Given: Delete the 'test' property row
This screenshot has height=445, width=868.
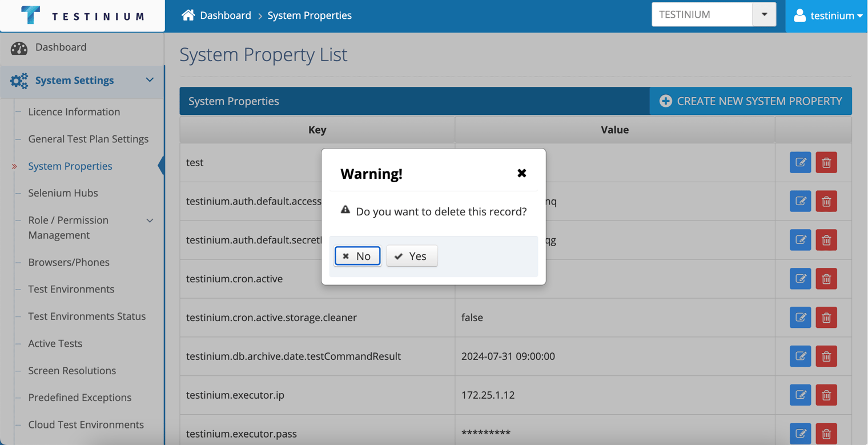Looking at the screenshot, I should coord(826,163).
